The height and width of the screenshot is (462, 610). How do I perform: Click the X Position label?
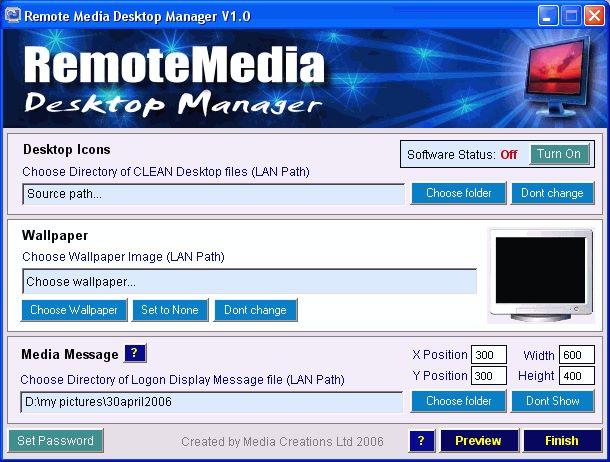(x=440, y=355)
